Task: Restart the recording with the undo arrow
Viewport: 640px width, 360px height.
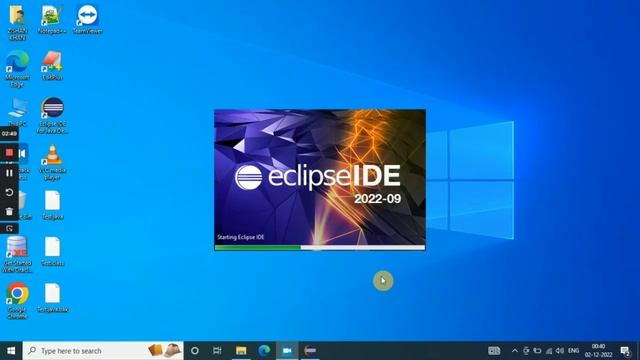Action: tap(9, 192)
